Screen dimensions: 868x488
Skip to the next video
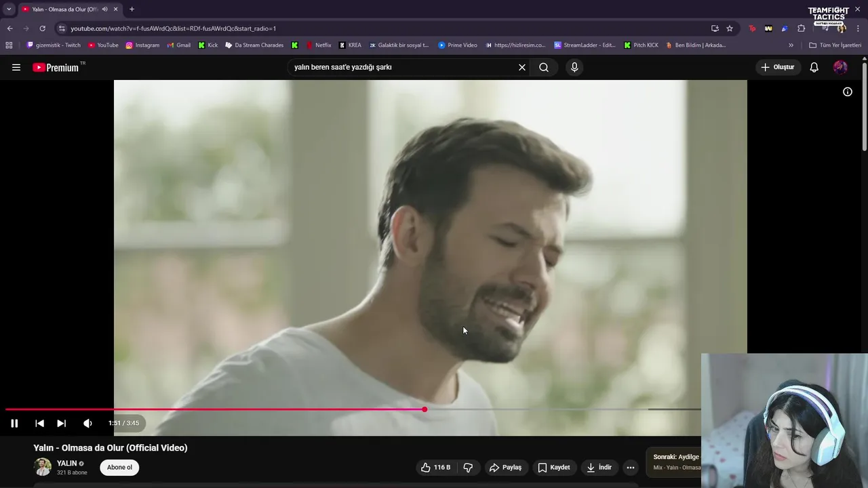[61, 423]
